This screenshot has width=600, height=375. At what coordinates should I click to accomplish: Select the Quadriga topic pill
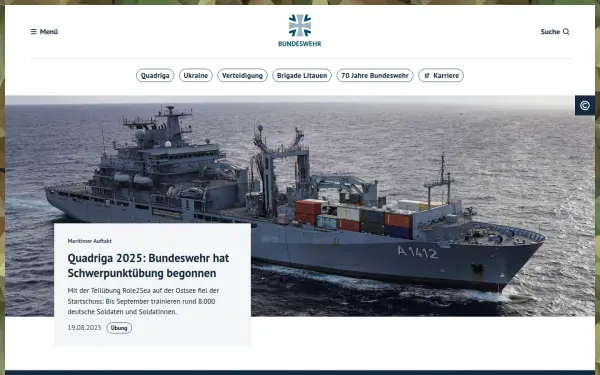pos(155,75)
